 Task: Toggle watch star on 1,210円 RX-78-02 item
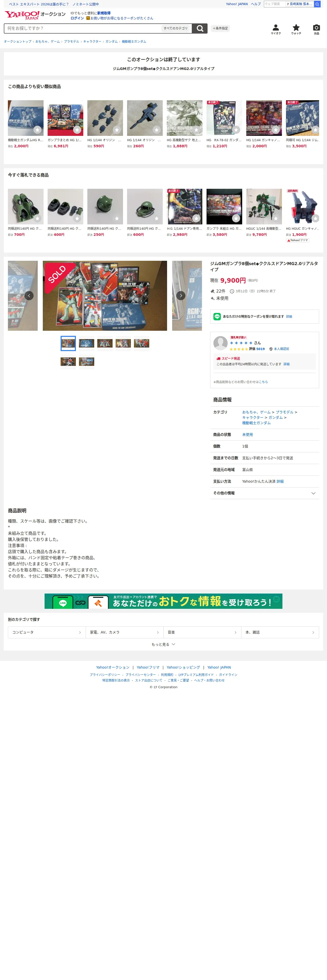[236, 130]
